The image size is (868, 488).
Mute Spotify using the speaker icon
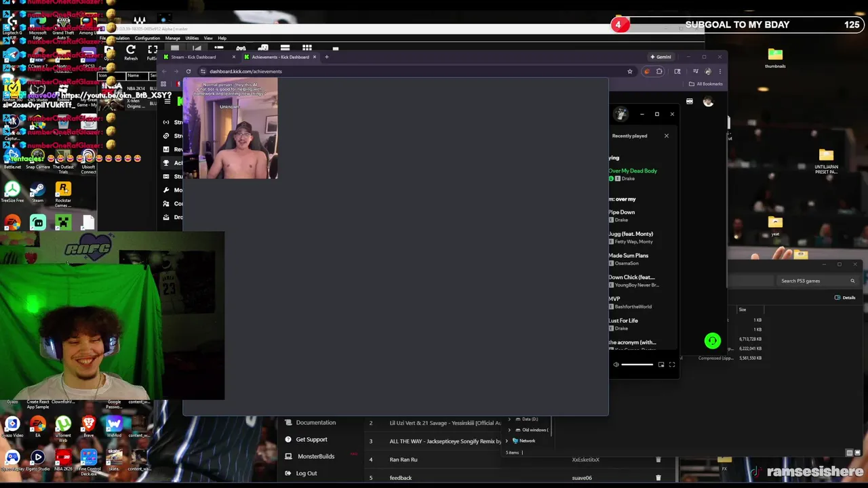pyautogui.click(x=616, y=365)
